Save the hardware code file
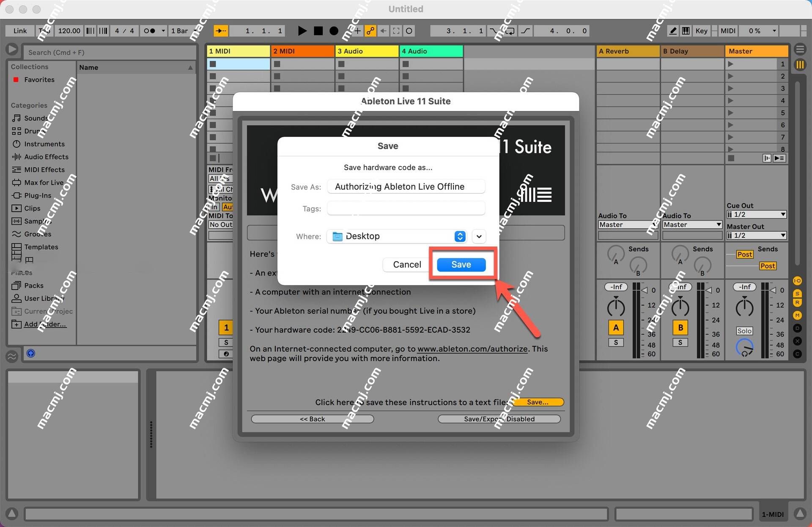 [461, 264]
